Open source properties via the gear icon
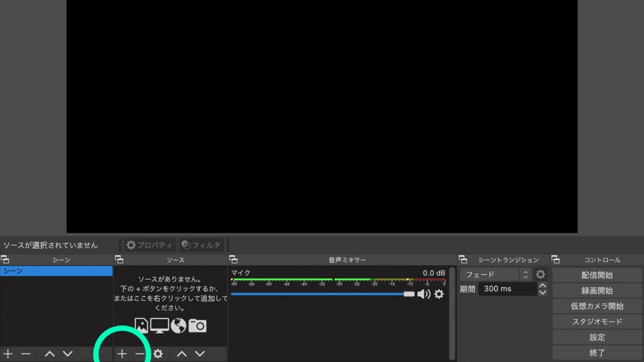 (158, 353)
